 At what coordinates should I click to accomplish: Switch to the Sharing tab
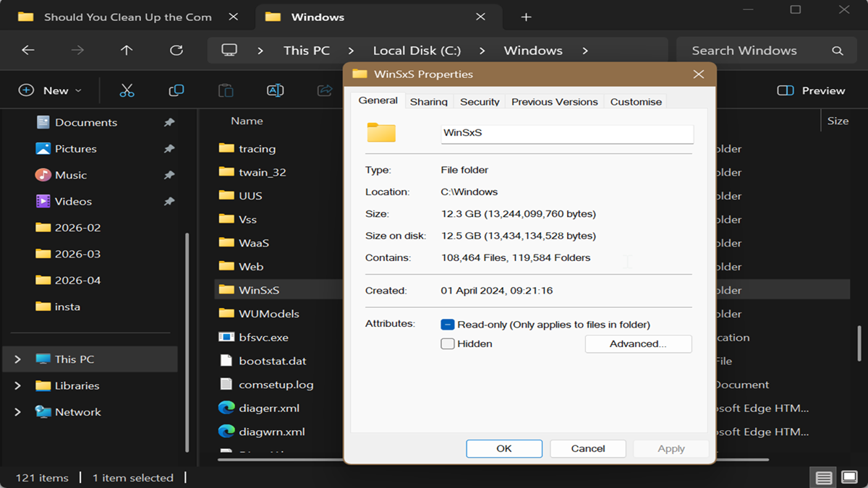(x=429, y=102)
